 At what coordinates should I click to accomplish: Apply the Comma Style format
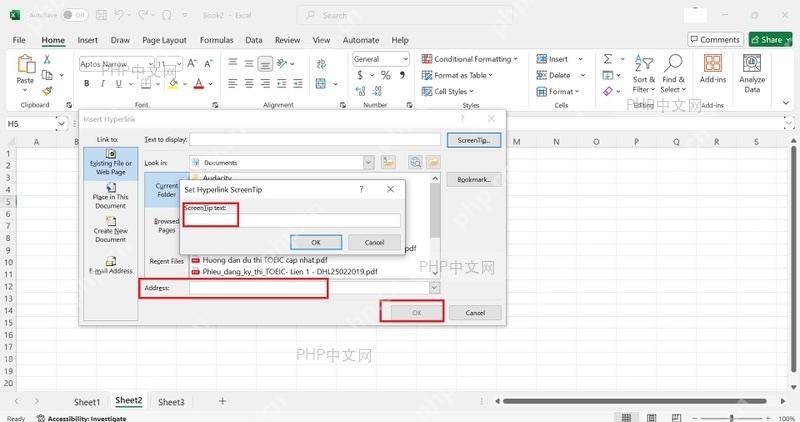coord(403,75)
